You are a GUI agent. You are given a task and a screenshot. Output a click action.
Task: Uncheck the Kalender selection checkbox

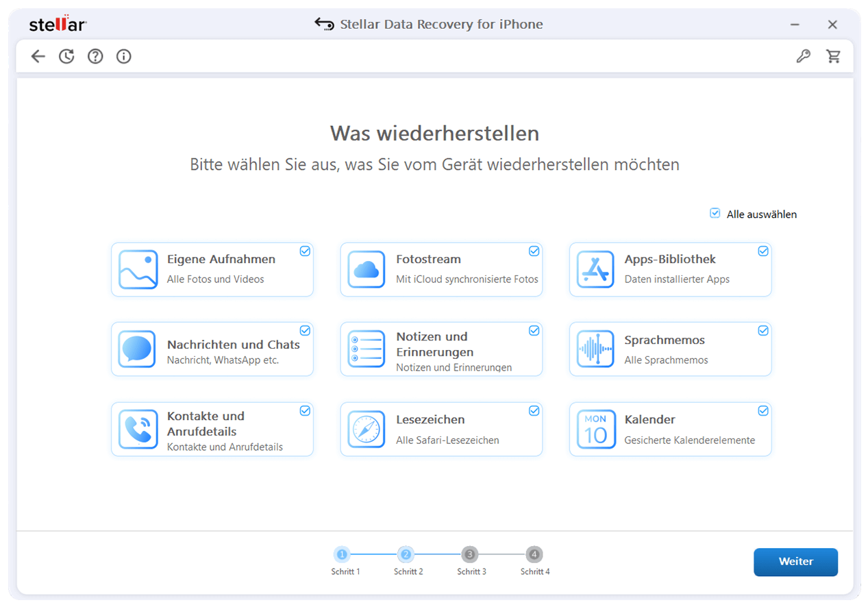762,410
